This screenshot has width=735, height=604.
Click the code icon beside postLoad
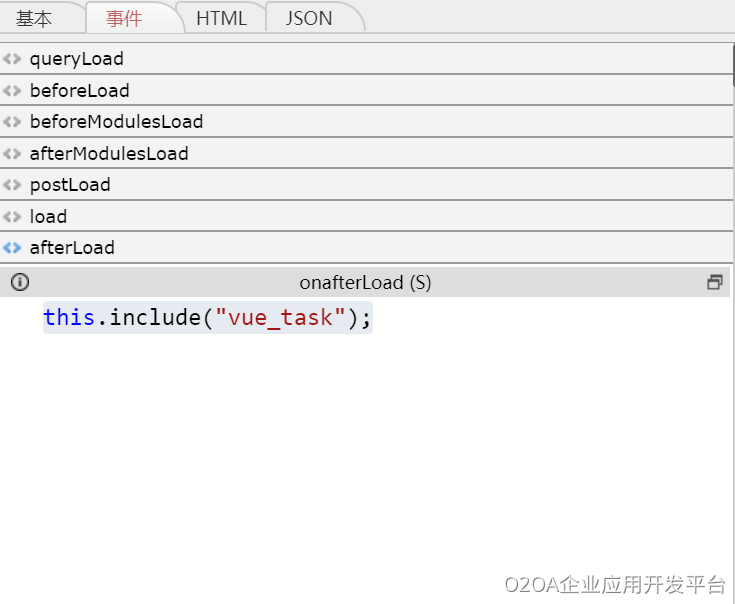coord(12,185)
